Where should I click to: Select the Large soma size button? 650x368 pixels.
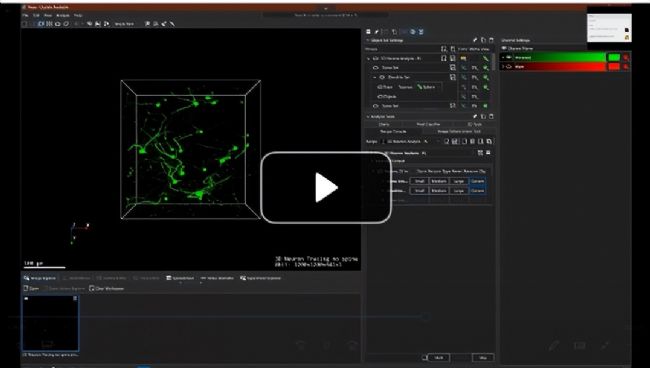pos(458,181)
